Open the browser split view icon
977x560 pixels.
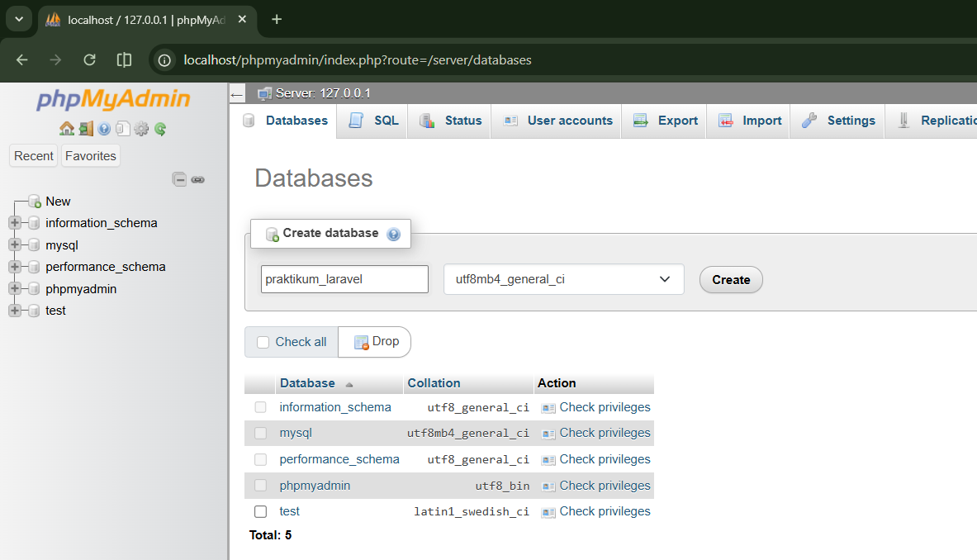coord(124,59)
